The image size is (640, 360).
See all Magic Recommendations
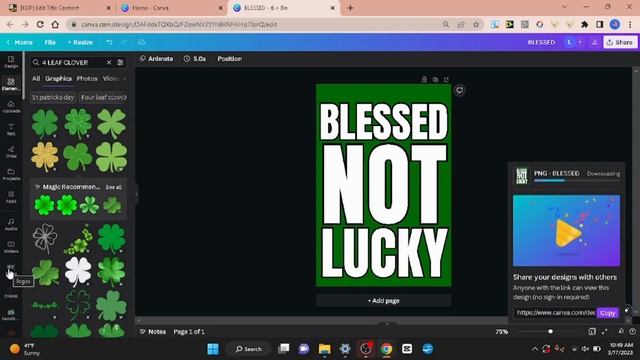pos(113,187)
